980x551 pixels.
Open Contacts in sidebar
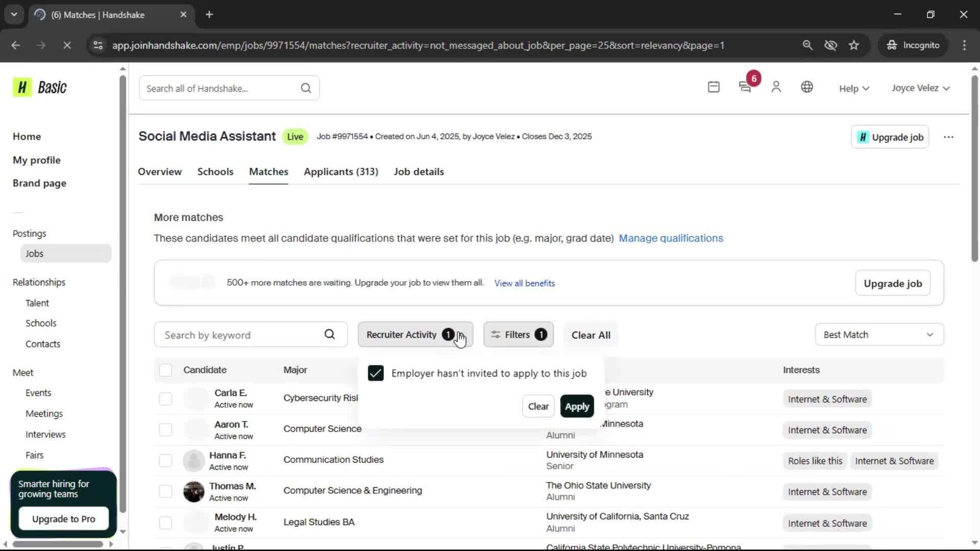point(43,344)
